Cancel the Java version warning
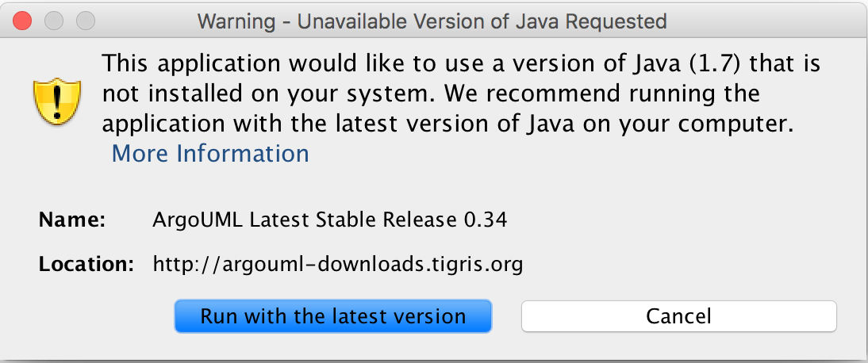Screen dimensions: 868x363 pyautogui.click(x=678, y=316)
